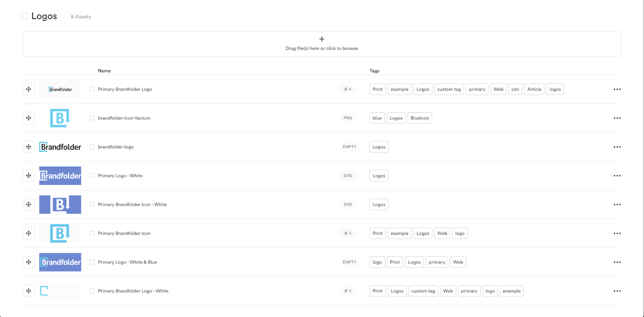Click the move handle for brandfolder-logo row
The height and width of the screenshot is (317, 644).
29,147
